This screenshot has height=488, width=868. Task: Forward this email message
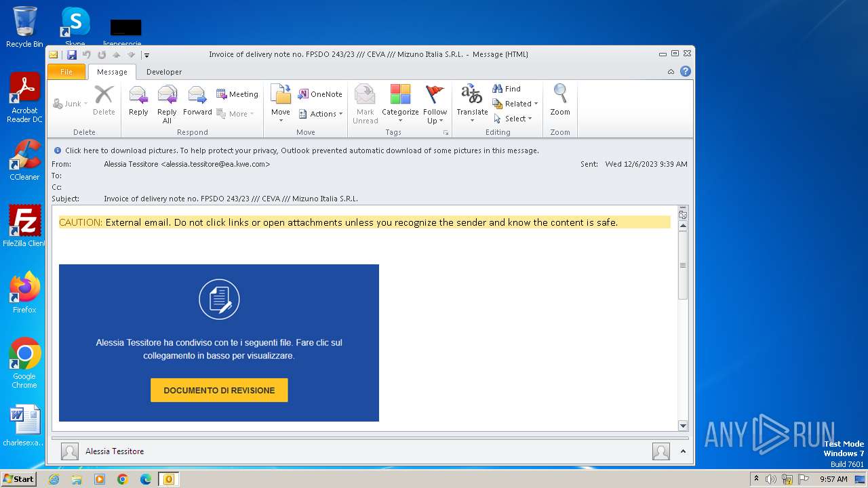(197, 101)
